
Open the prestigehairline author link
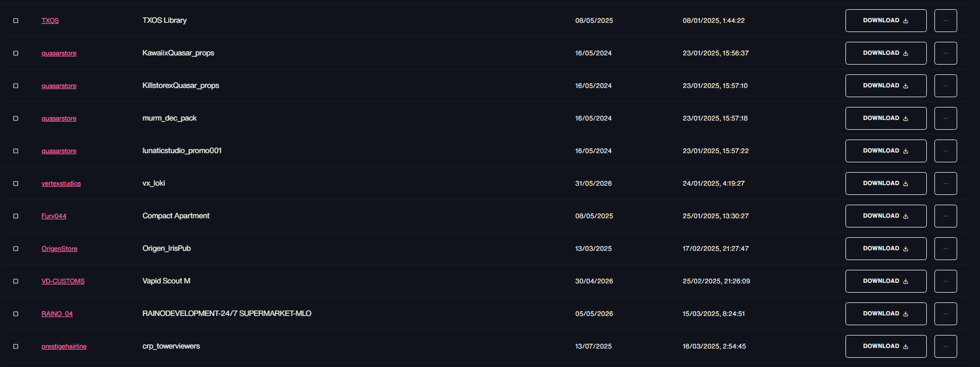tap(64, 346)
